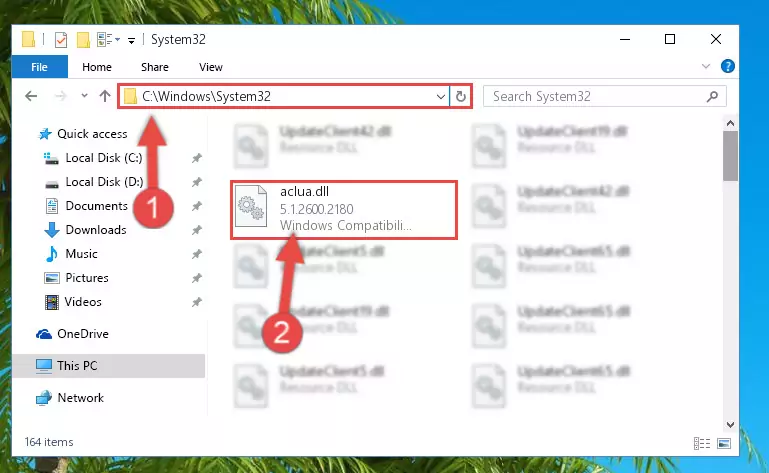Open Local Disk (C:) in sidebar
The width and height of the screenshot is (769, 473).
point(103,158)
